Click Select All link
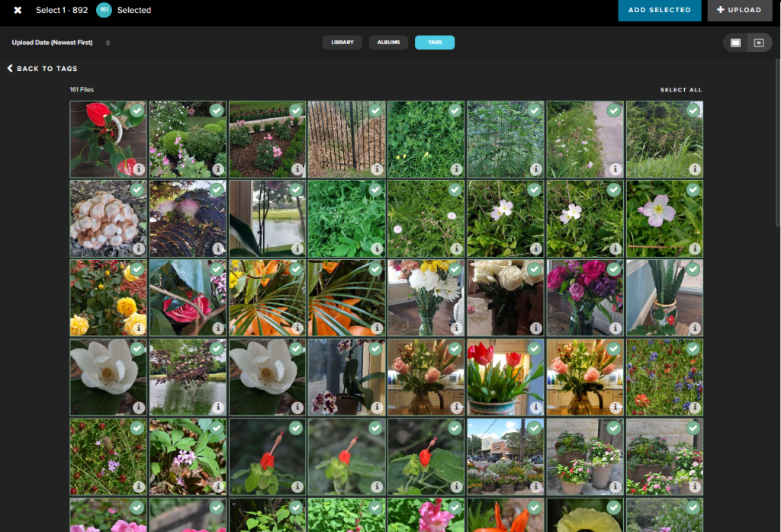The image size is (781, 532). tap(680, 90)
